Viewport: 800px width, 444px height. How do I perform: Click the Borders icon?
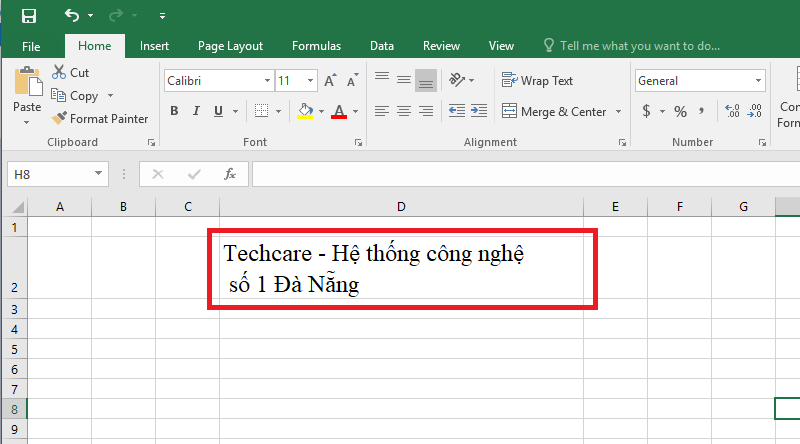pos(261,111)
